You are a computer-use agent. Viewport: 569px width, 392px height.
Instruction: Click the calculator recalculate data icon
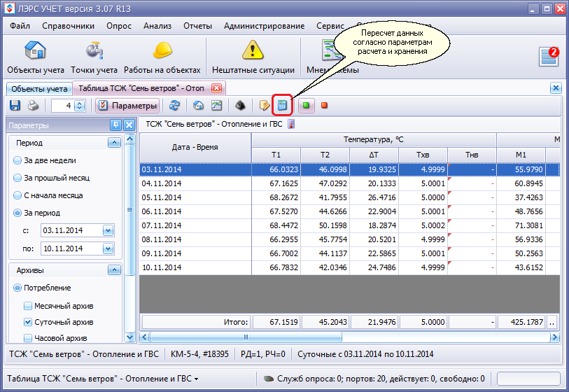click(282, 106)
